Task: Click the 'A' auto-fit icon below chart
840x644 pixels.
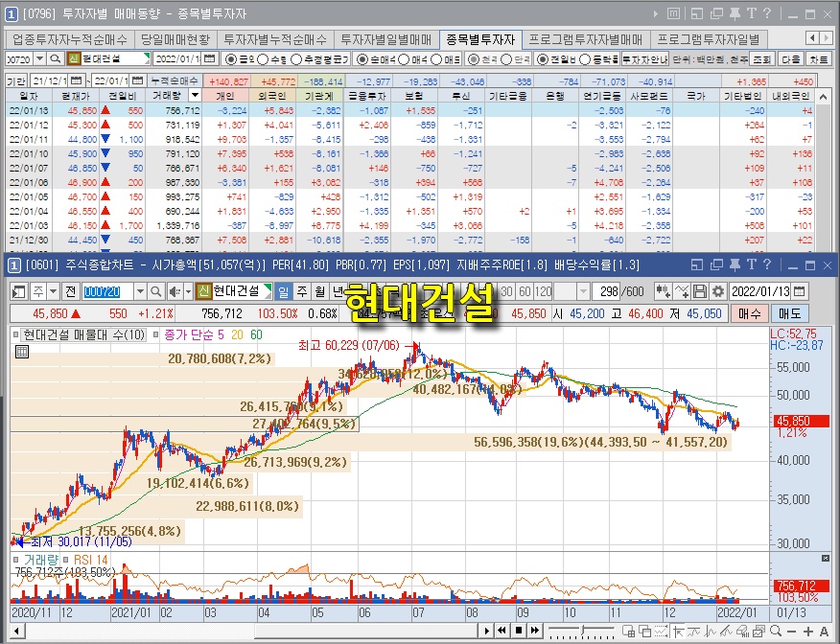Action: [824, 632]
